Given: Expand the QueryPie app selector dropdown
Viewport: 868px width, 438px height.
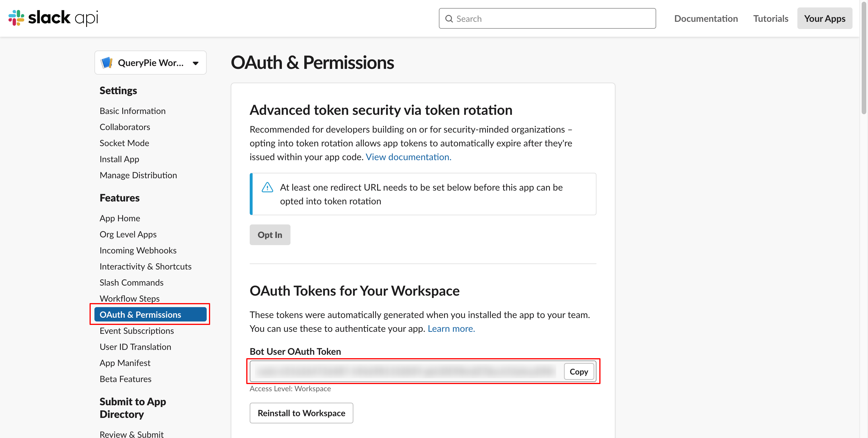Looking at the screenshot, I should [195, 63].
